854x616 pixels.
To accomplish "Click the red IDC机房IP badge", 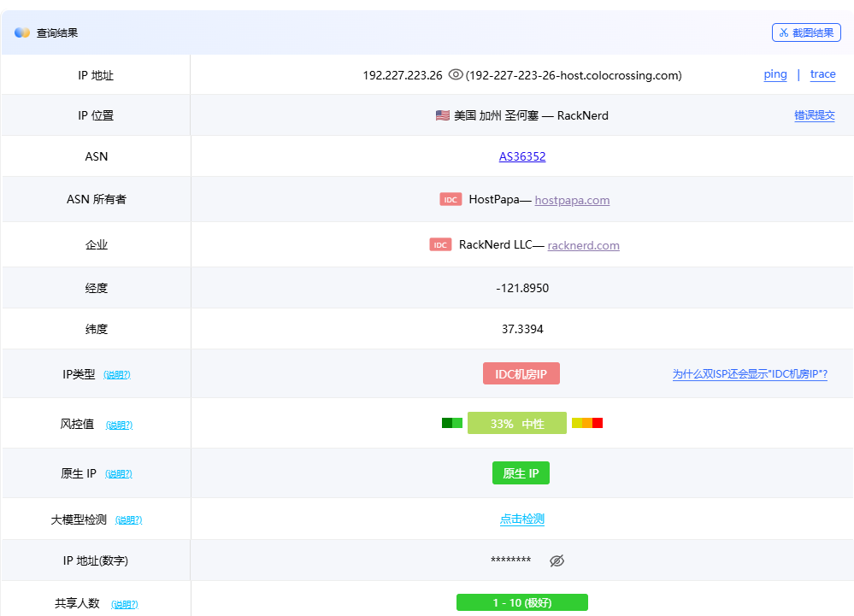I will (521, 374).
